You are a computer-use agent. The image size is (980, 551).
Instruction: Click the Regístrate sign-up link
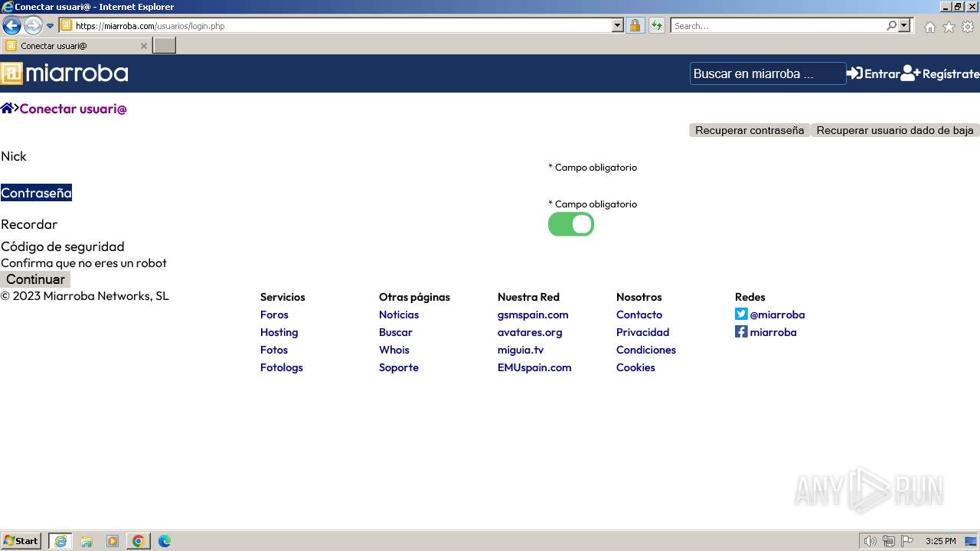[x=940, y=73]
